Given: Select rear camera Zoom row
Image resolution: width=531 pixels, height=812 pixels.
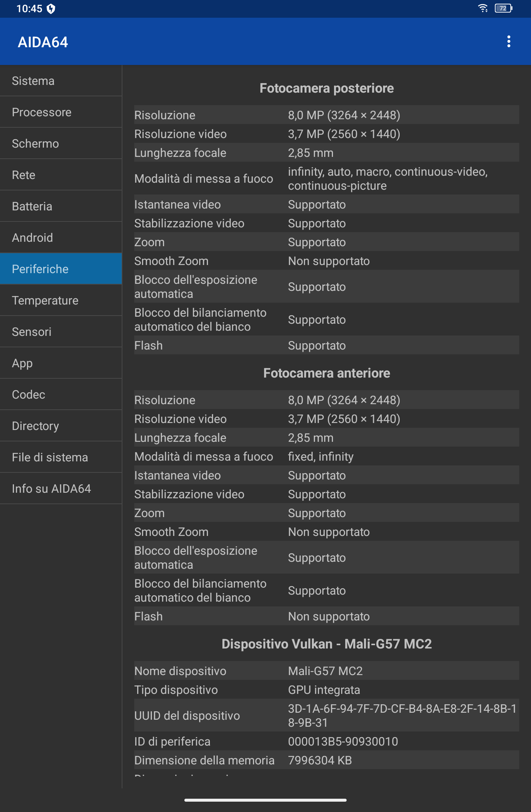Looking at the screenshot, I should [x=327, y=242].
